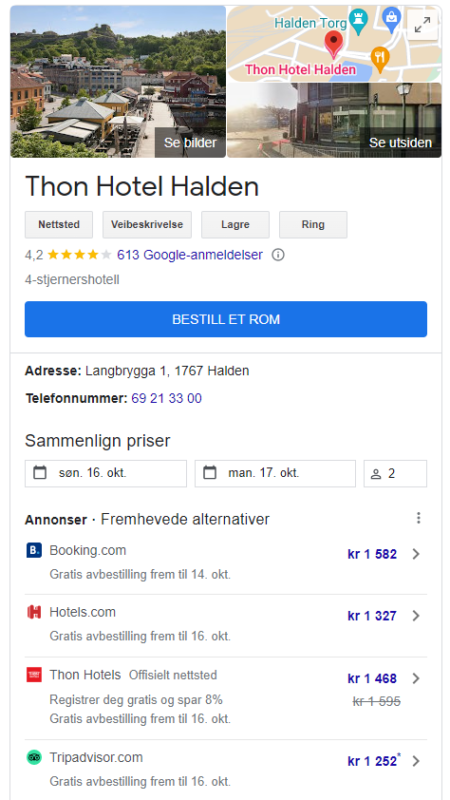The height and width of the screenshot is (800, 450).
Task: Click the Veibeskrivelse button
Action: coord(147,224)
